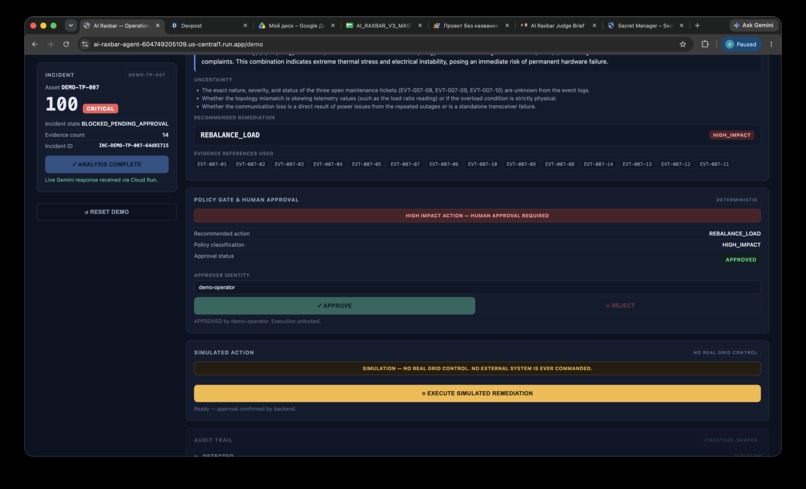Click the EVT-007-04 evidence reference chip
The height and width of the screenshot is (489, 806).
pyautogui.click(x=327, y=165)
